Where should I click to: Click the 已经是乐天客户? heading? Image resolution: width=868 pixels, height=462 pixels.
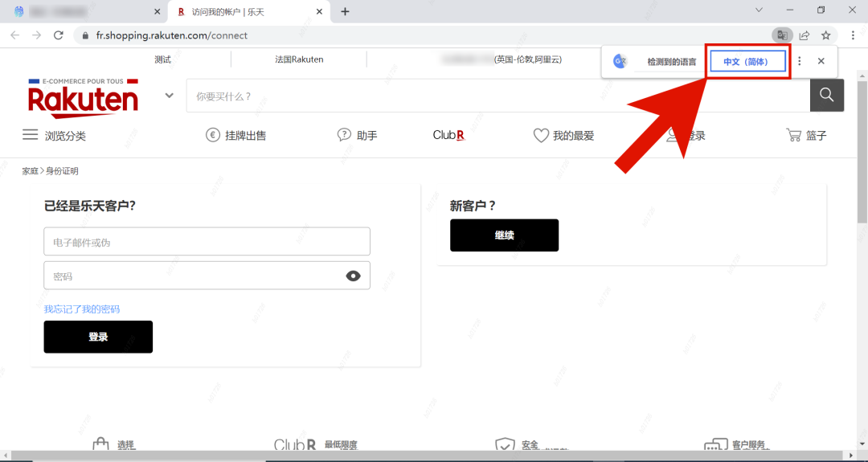(90, 206)
